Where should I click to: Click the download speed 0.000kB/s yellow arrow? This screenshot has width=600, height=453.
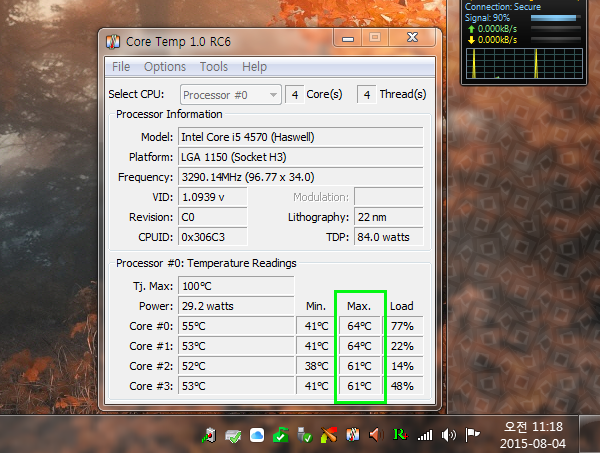471,39
